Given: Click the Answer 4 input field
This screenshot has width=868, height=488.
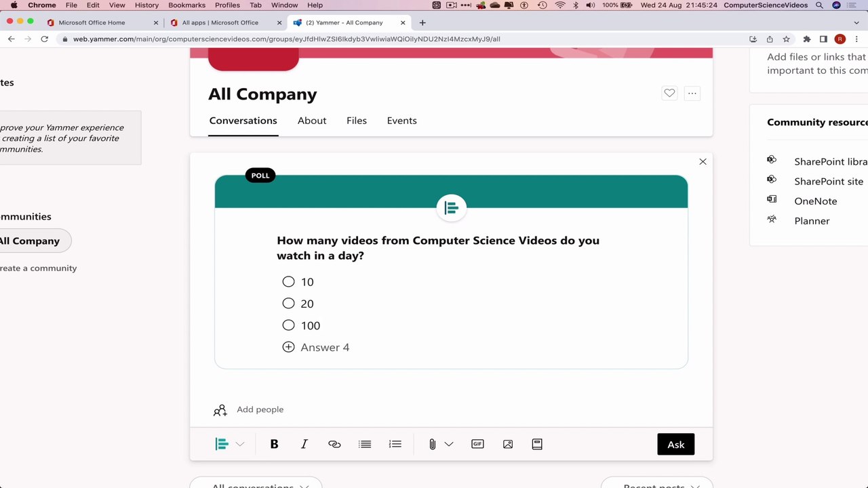Looking at the screenshot, I should (325, 347).
